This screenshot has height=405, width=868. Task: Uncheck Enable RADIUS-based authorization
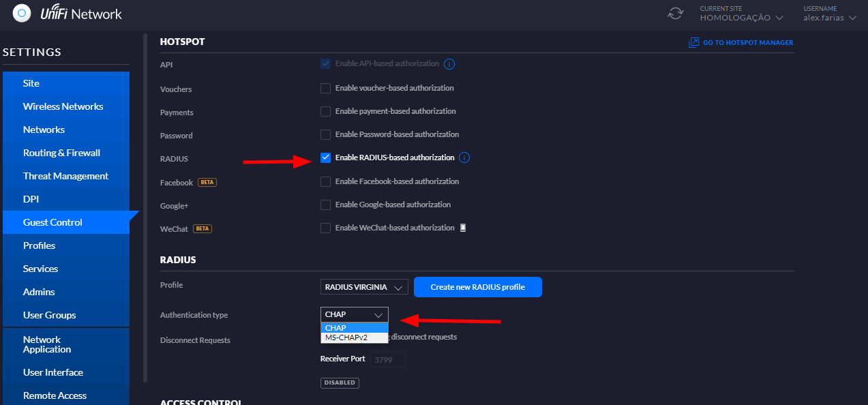tap(325, 157)
